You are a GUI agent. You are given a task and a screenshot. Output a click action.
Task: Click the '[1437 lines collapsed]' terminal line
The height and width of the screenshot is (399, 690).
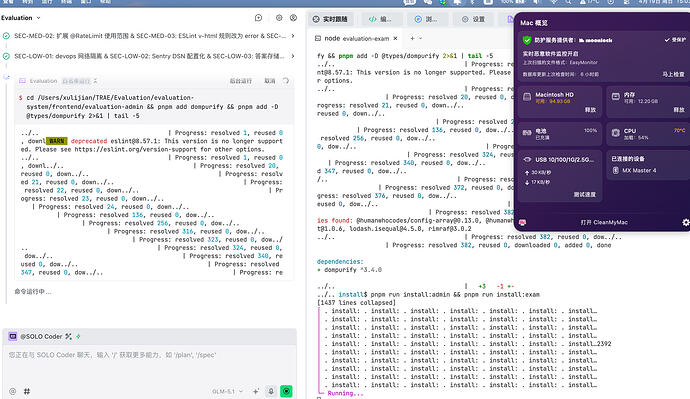click(x=356, y=303)
